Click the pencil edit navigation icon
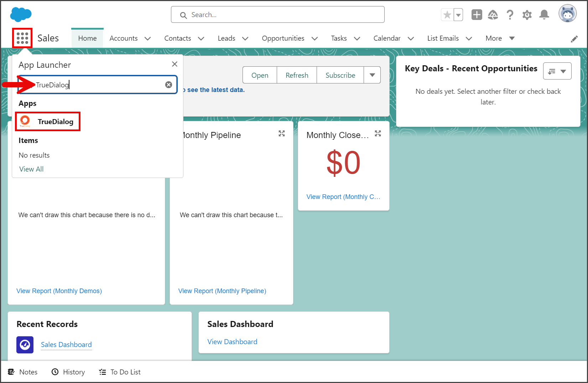 [574, 39]
